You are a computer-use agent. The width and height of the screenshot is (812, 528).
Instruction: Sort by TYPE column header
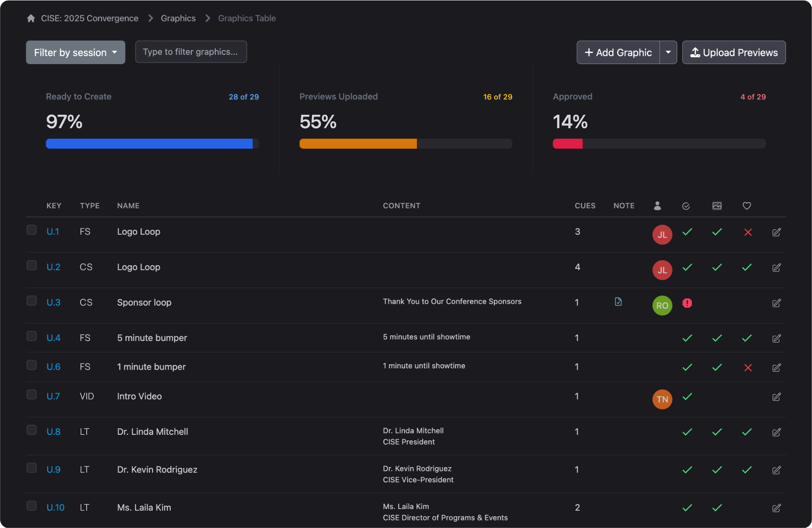pos(90,206)
